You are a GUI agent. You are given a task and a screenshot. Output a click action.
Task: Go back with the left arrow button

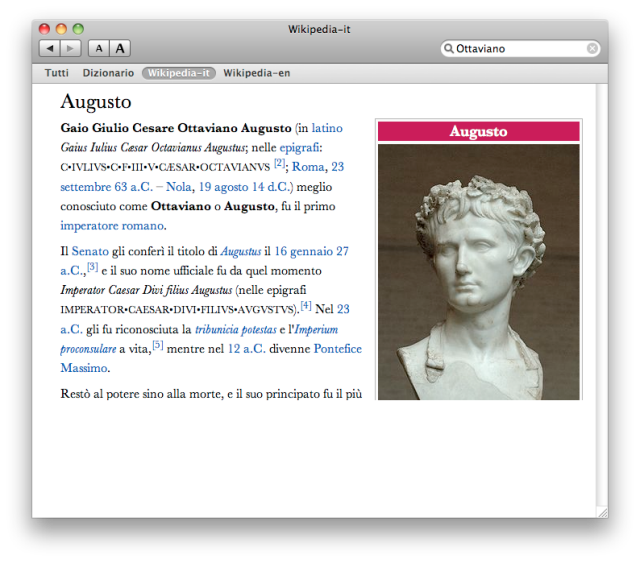[49, 49]
